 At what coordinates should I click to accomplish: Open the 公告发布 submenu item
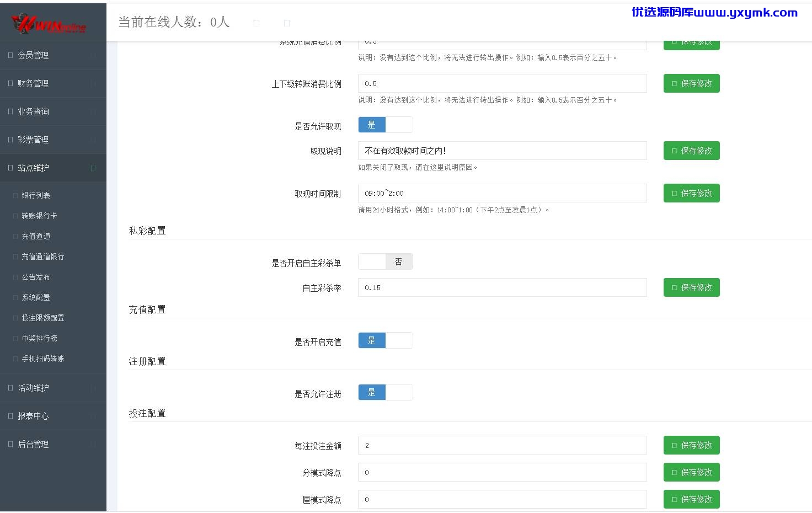click(x=36, y=277)
